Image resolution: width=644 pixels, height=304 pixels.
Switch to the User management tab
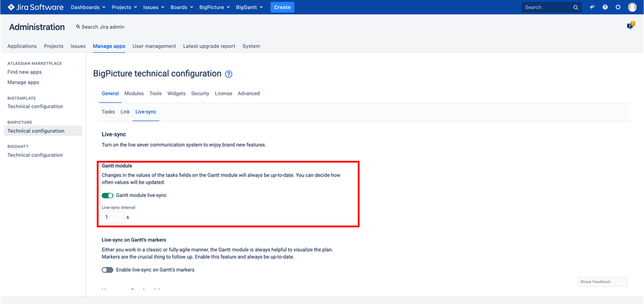point(154,46)
